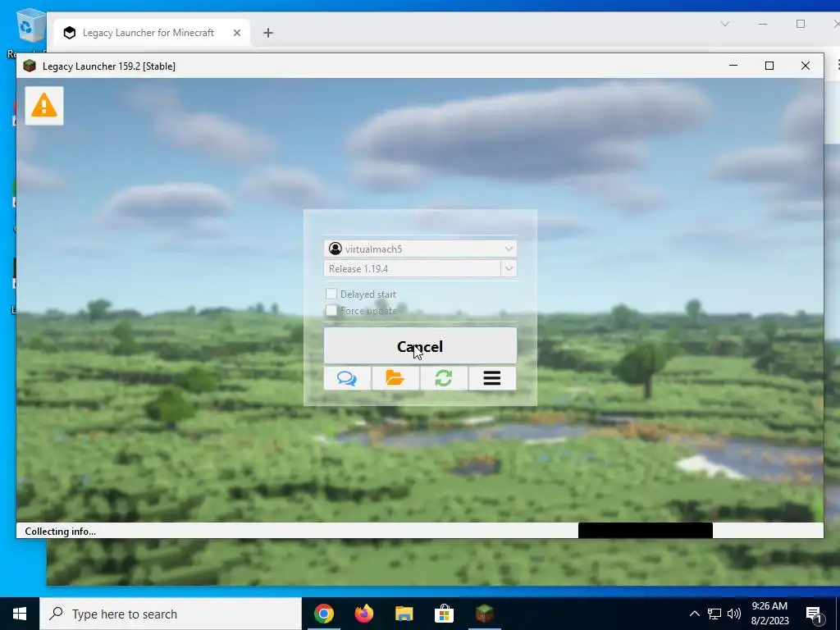Click the Minecraft block icon in taskbar
The image size is (840, 630).
[484, 614]
